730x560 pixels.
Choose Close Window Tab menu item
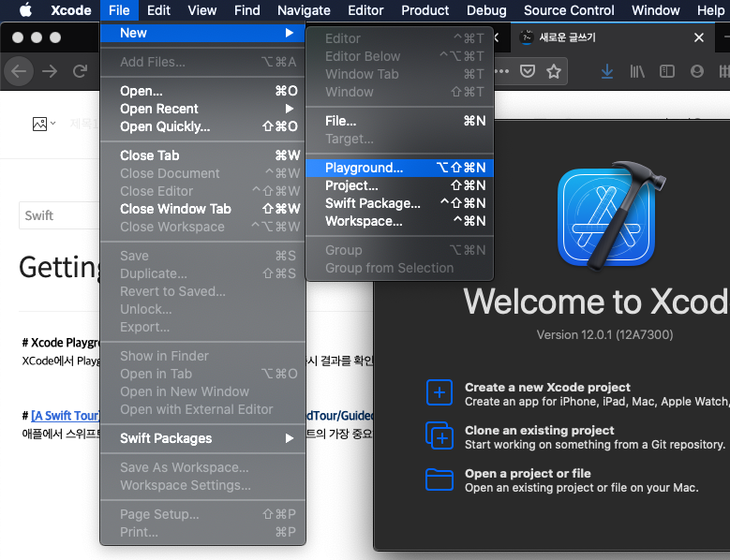pyautogui.click(x=203, y=209)
